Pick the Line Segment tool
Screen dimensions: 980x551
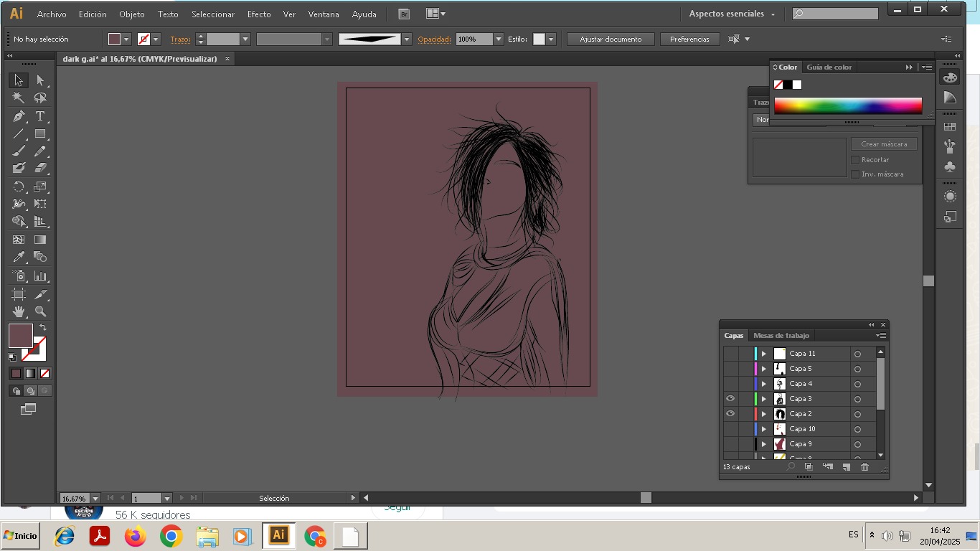pyautogui.click(x=19, y=134)
